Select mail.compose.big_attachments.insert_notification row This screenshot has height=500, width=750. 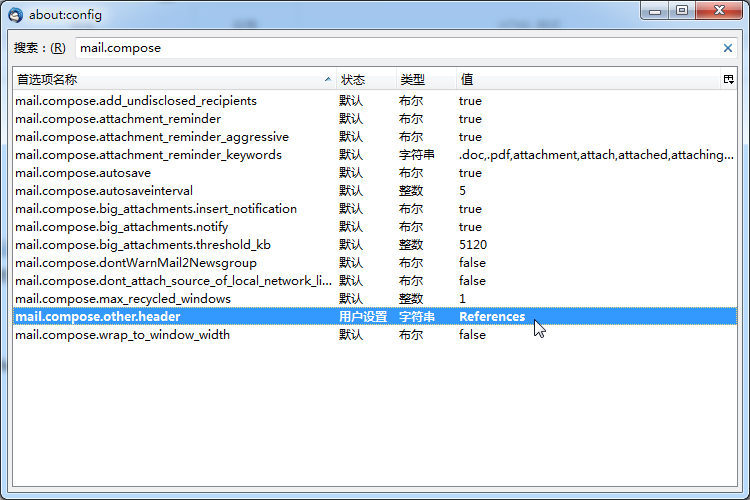[x=375, y=209]
